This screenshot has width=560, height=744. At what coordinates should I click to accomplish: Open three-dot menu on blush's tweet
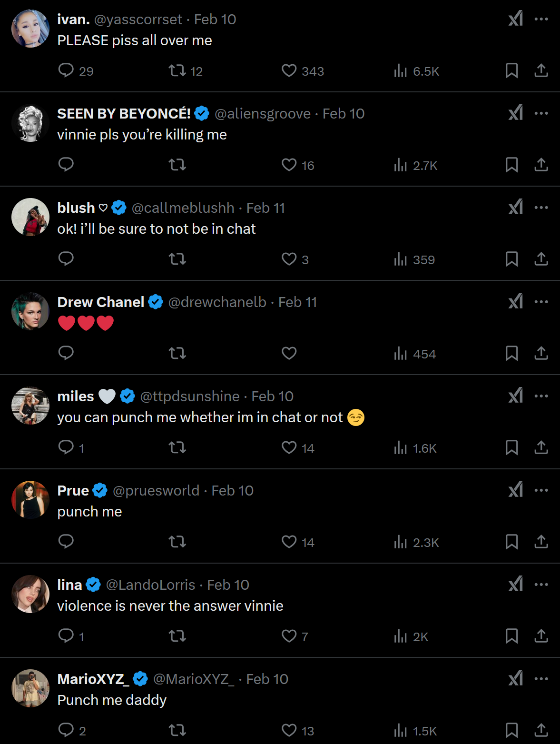[541, 208]
